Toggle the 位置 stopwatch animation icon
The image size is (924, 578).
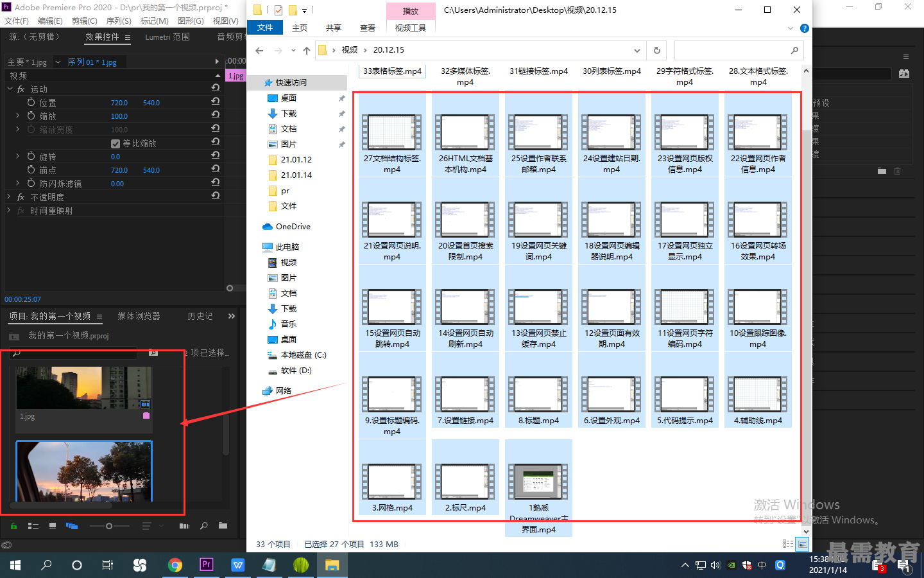pos(31,103)
